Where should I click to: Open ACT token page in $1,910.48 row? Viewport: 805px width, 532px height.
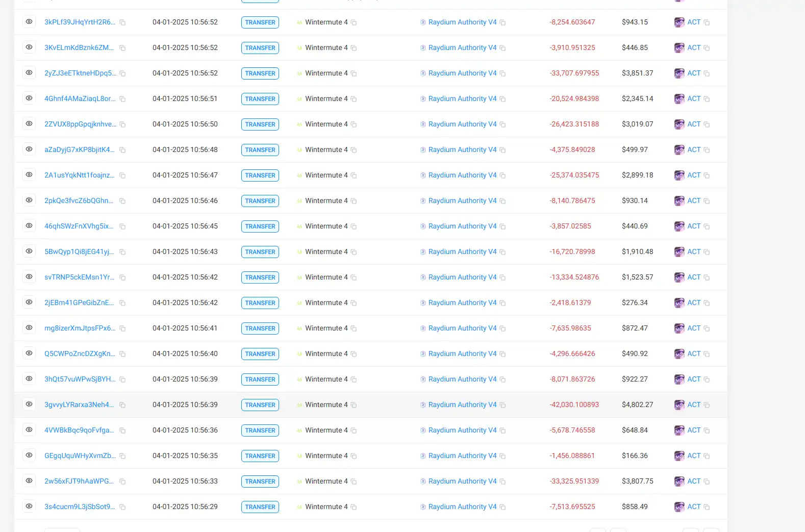click(694, 251)
